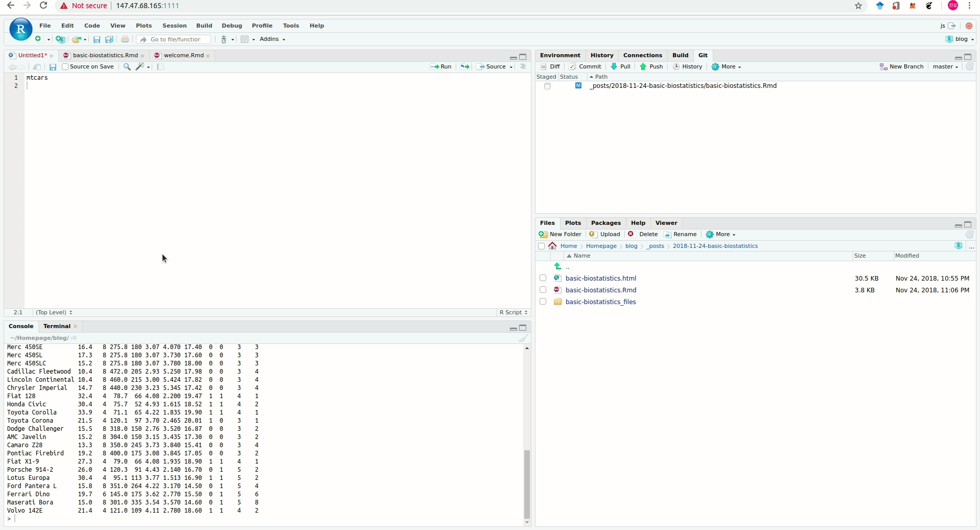The height and width of the screenshot is (530, 980).
Task: Click the Print file icon
Action: [x=125, y=39]
